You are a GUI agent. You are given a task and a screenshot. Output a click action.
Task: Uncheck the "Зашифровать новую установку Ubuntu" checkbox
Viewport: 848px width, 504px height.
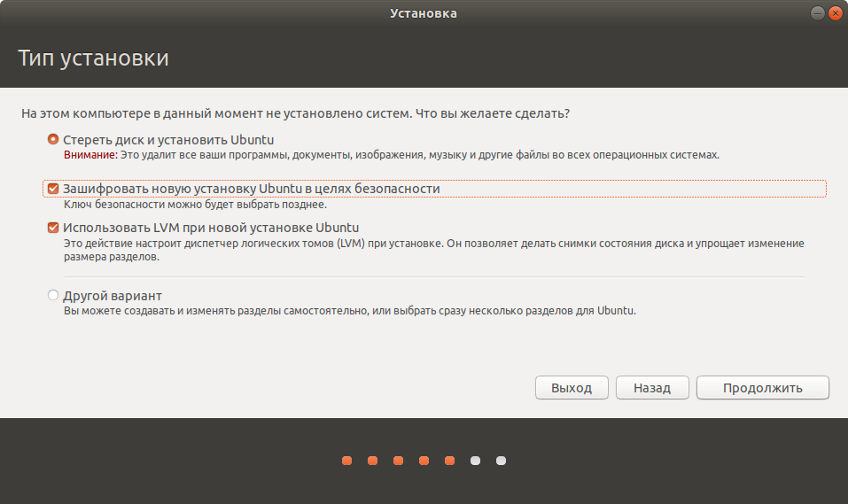point(54,190)
